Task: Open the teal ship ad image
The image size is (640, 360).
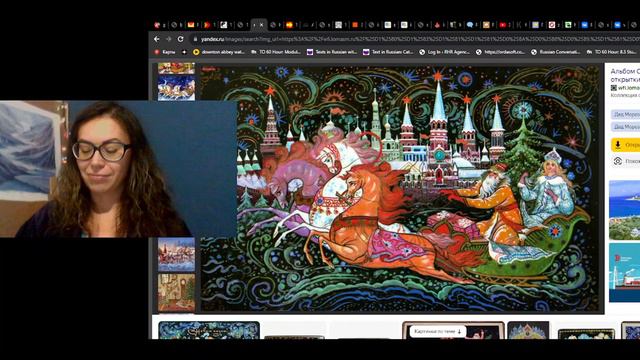Action: 624,273
